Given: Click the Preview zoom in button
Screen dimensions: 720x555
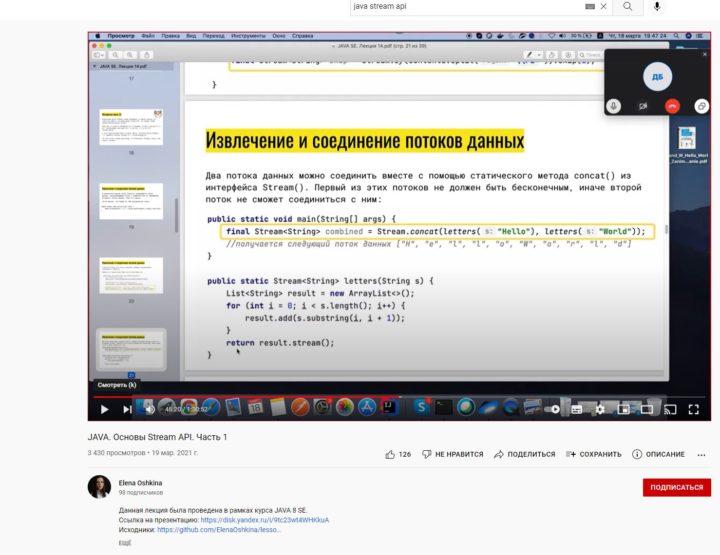Looking at the screenshot, I should point(130,55).
